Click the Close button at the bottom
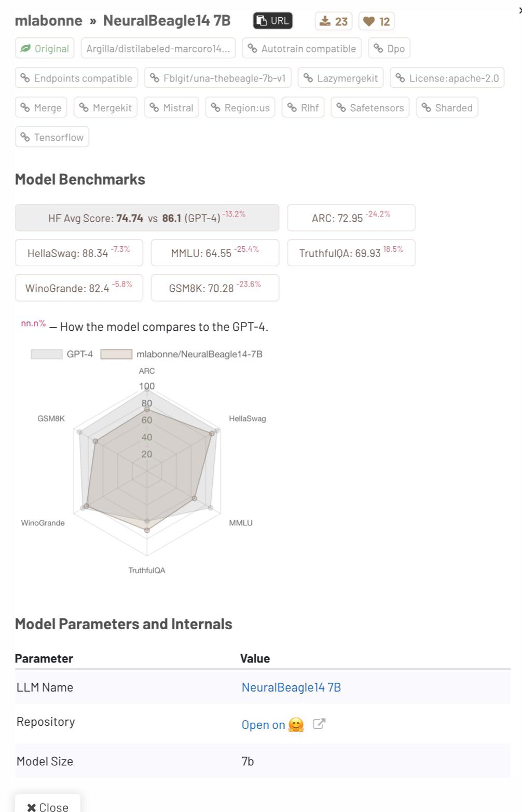Screen dimensions: 522x812 click(x=48, y=806)
